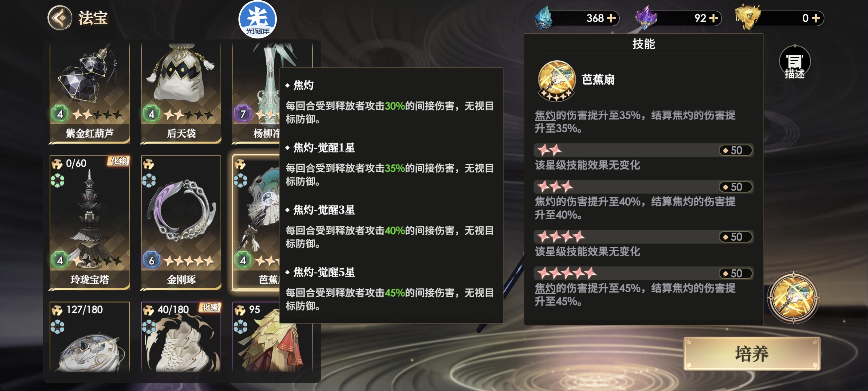
Task: Click the back arrow next to 法宝
Action: [x=60, y=18]
